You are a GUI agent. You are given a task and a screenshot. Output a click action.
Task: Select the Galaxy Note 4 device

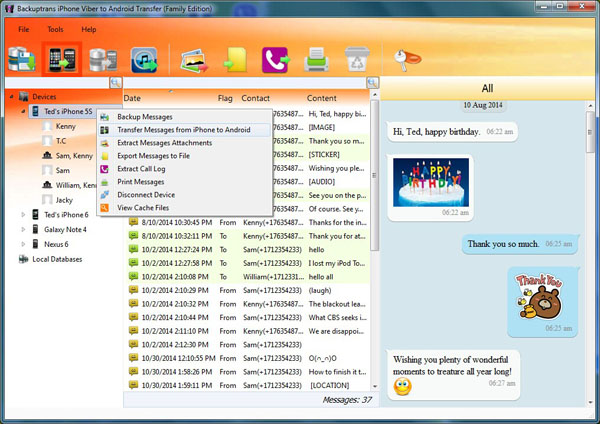pyautogui.click(x=65, y=229)
